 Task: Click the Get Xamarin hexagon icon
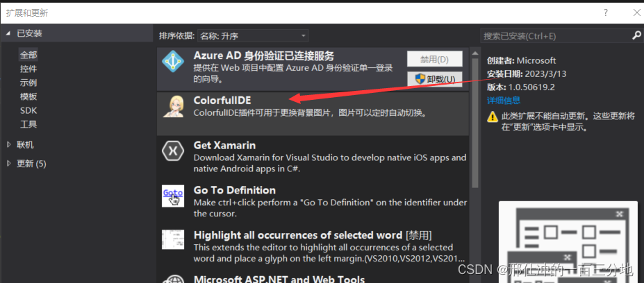[172, 151]
